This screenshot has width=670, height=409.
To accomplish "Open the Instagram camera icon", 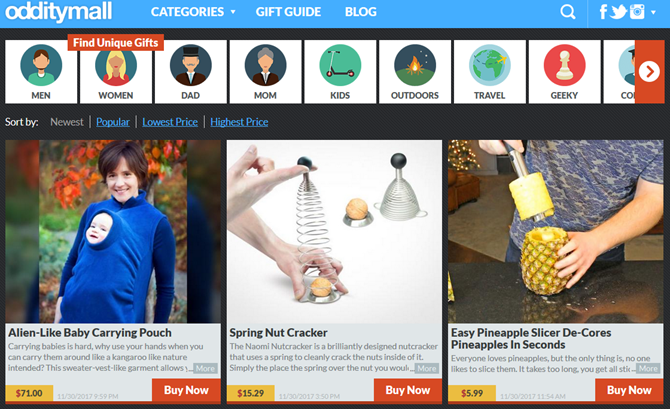I will (637, 12).
